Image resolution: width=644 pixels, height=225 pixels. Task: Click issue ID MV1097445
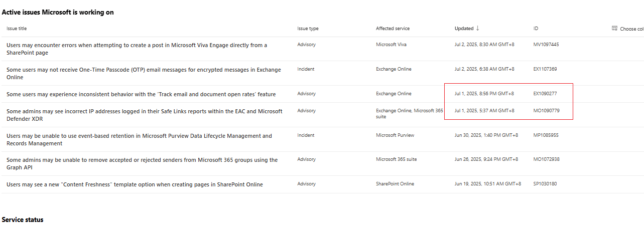coord(546,45)
